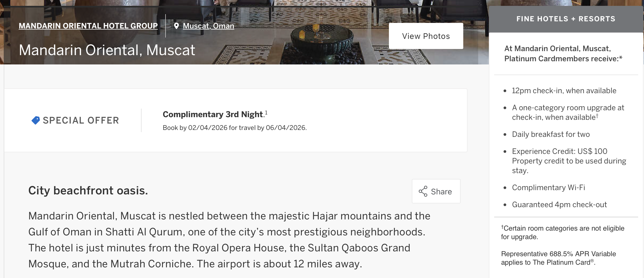The width and height of the screenshot is (644, 278).
Task: Select the Complimentary 3rd Night offer title
Action: click(212, 114)
